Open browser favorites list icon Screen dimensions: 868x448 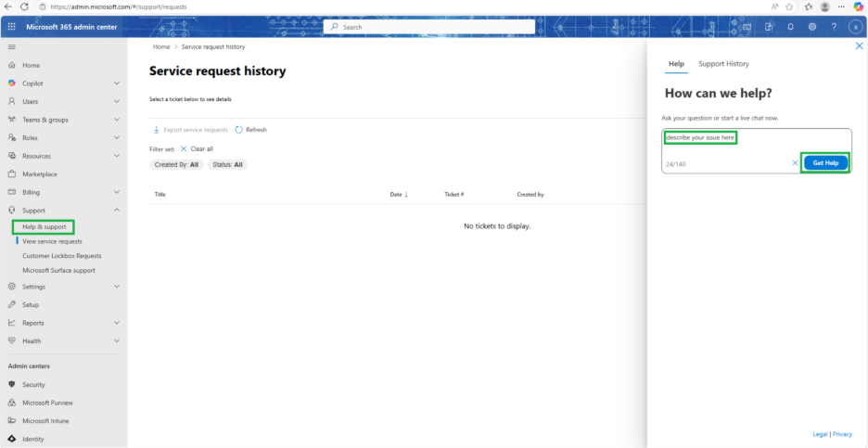click(x=809, y=6)
